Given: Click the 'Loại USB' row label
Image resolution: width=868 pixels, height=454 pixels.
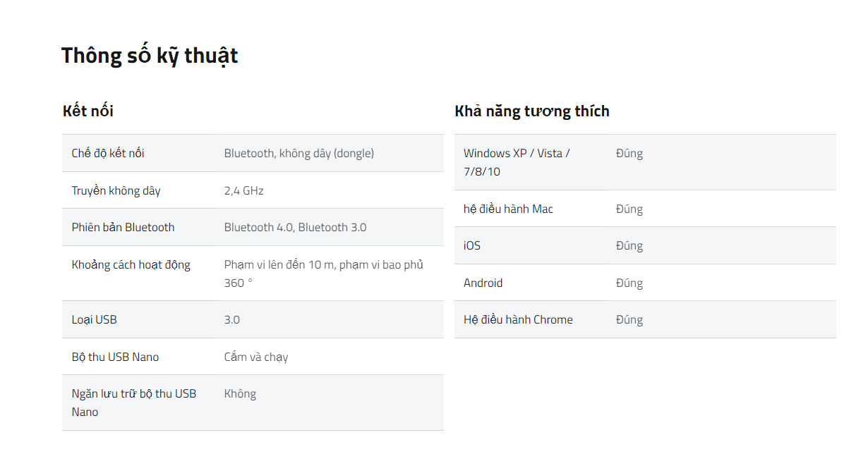Looking at the screenshot, I should click(95, 319).
